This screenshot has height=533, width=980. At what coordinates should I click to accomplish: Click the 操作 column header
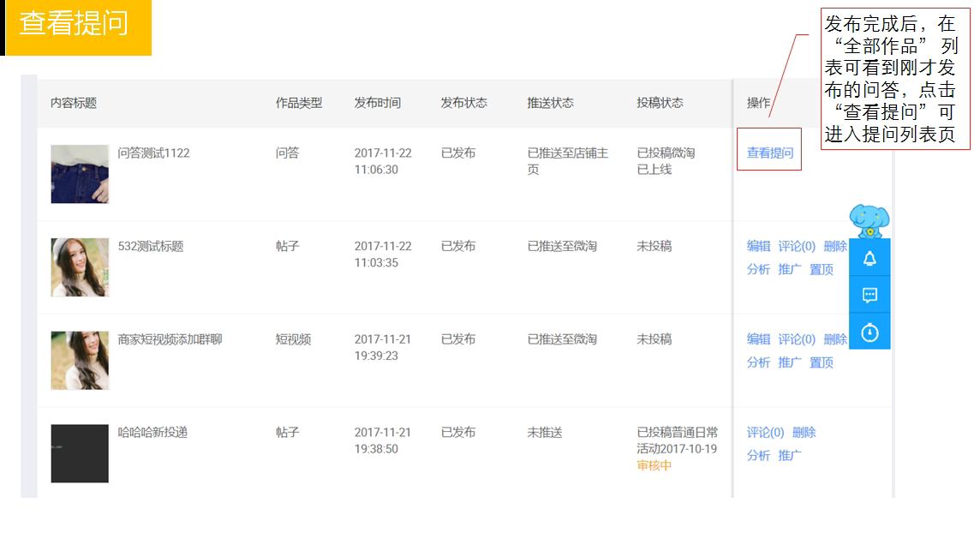pos(758,103)
